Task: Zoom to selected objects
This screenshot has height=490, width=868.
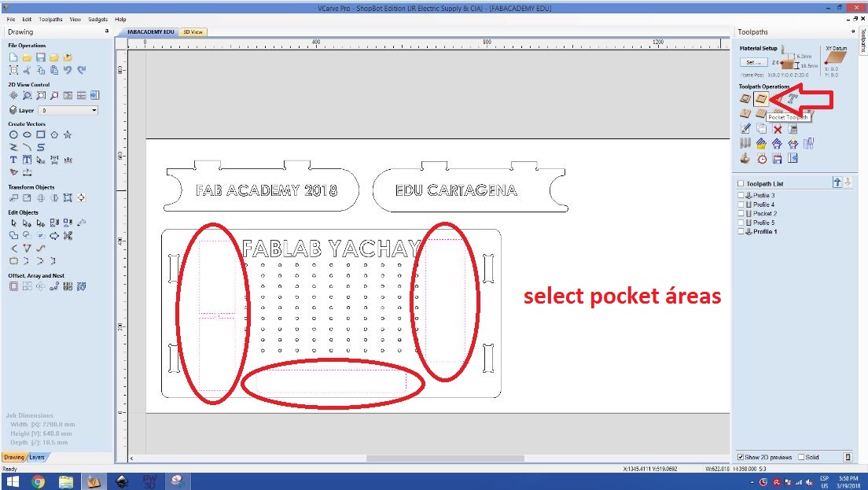Action: pos(54,96)
